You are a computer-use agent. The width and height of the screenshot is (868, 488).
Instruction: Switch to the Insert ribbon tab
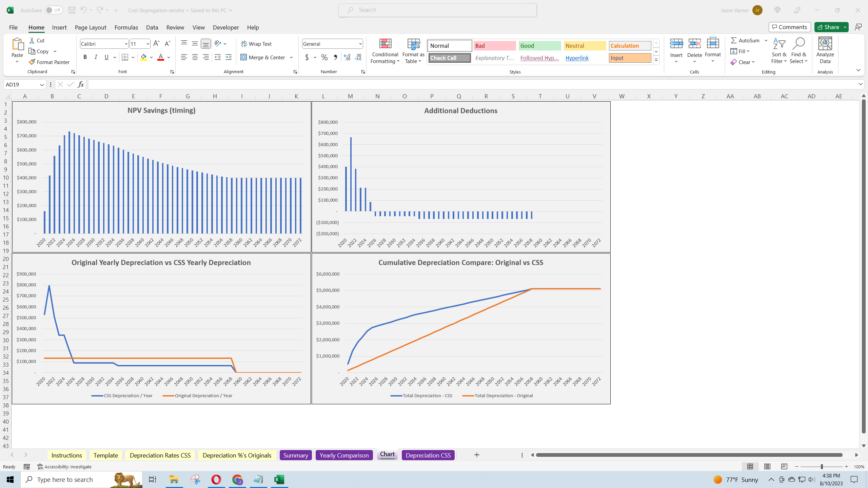point(59,27)
